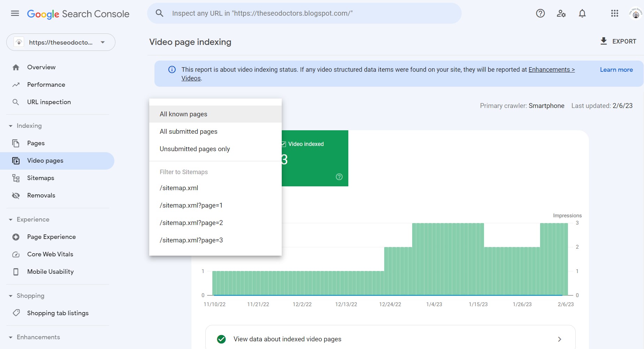Click the Export download icon
Viewport: 644px width, 349px height.
[x=604, y=41]
